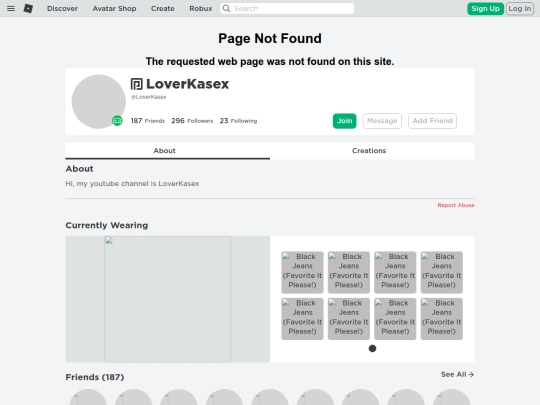This screenshot has height=405, width=540.
Task: Click the LoverKasex display name
Action: (x=187, y=84)
